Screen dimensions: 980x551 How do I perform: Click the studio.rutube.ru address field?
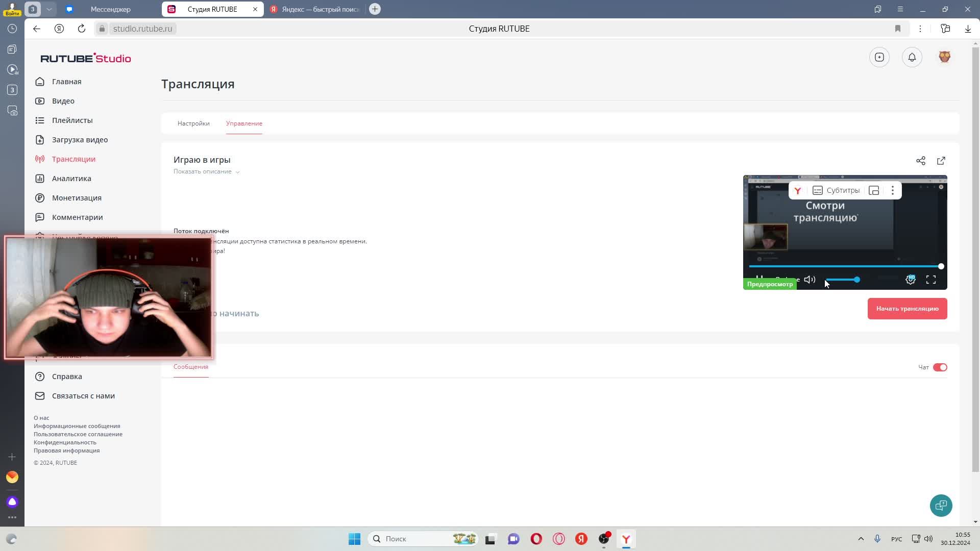(142, 29)
